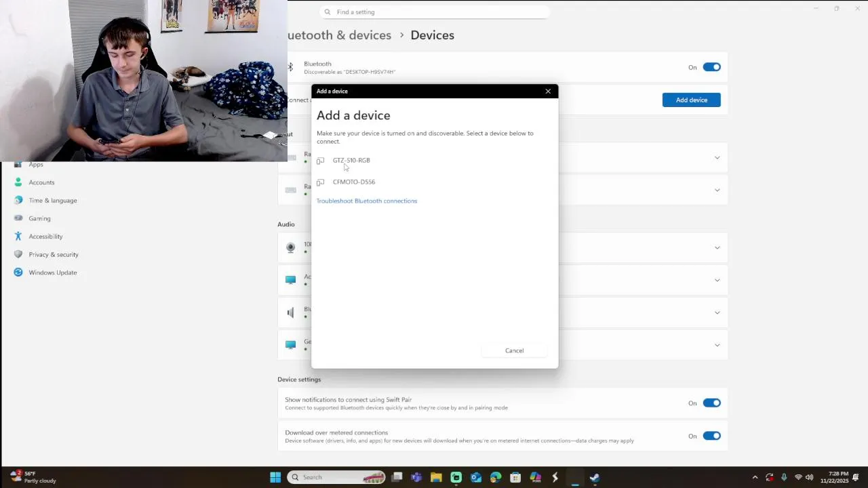868x488 pixels.
Task: Open the Gaming settings section
Action: pos(39,218)
